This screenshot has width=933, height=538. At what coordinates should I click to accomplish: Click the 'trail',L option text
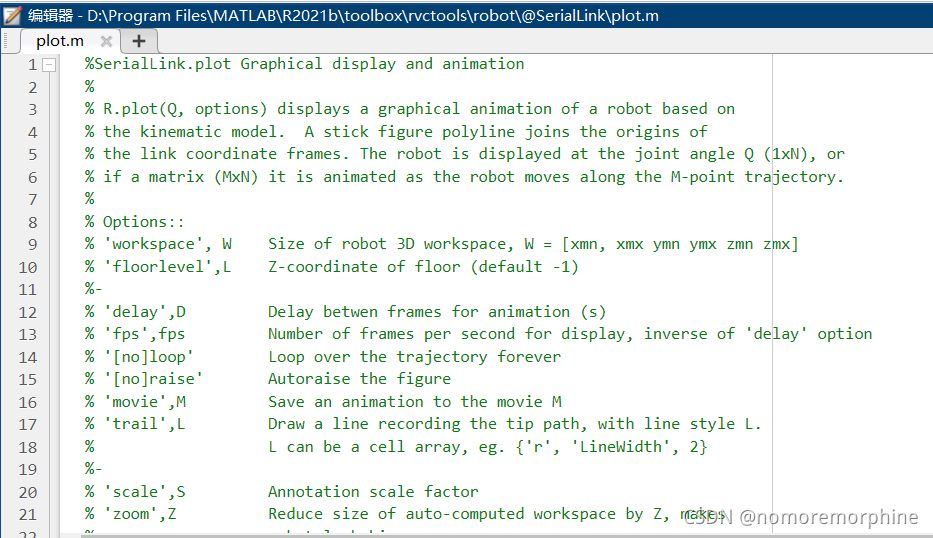click(x=144, y=424)
